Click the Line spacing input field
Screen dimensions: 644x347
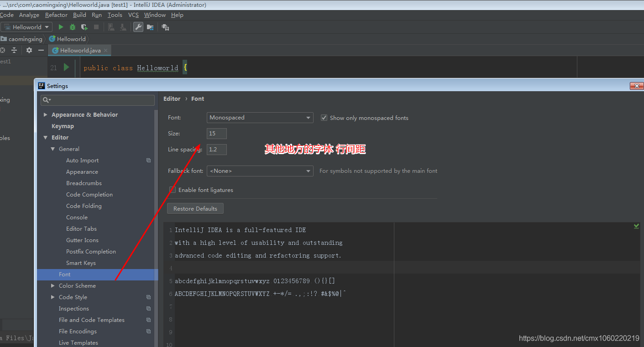point(217,150)
